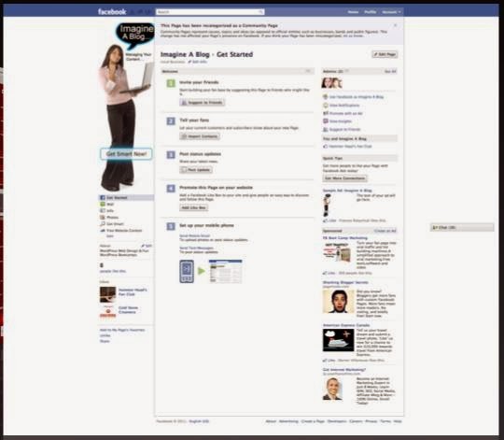Collapse the Welcome section header arrow
Viewport: 504px width, 440px height.
coord(308,71)
